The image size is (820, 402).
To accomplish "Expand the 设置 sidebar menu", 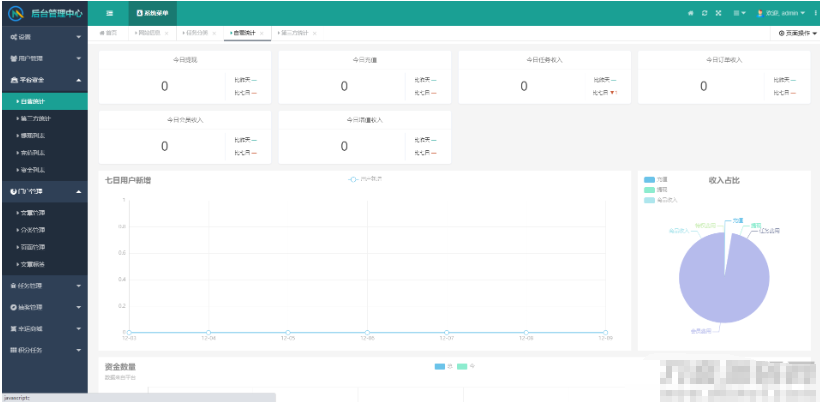I will 45,36.
